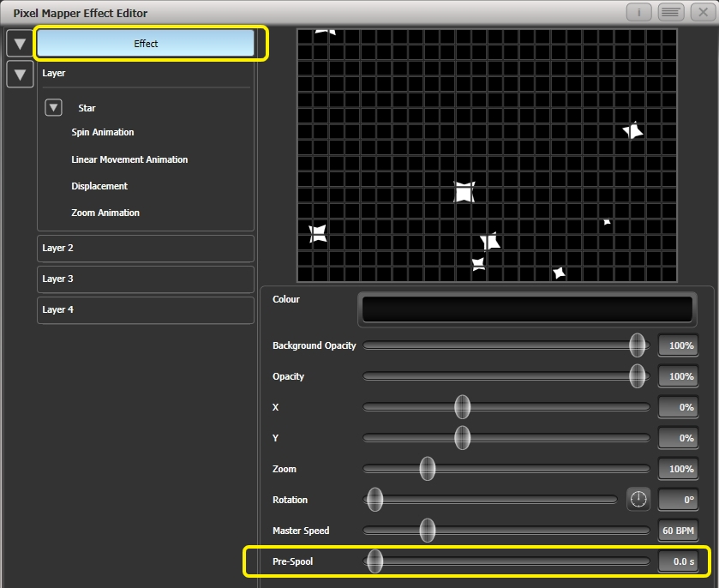719x588 pixels.
Task: Click the 60 BPM Master Speed value button
Action: coord(678,531)
